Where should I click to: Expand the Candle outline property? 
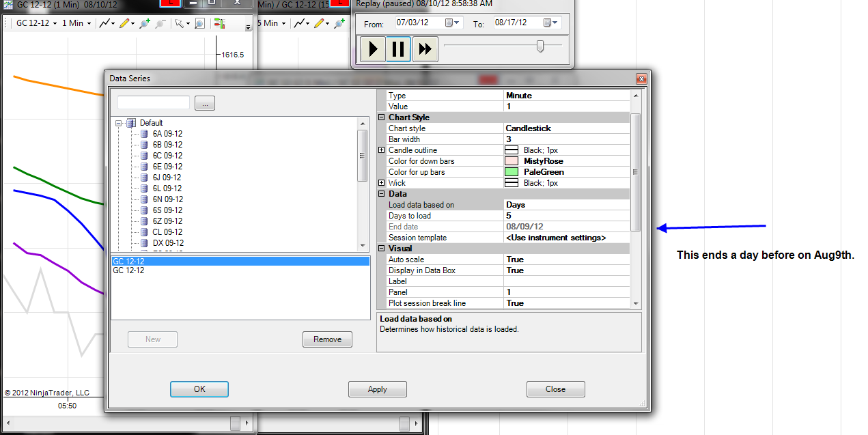point(382,150)
